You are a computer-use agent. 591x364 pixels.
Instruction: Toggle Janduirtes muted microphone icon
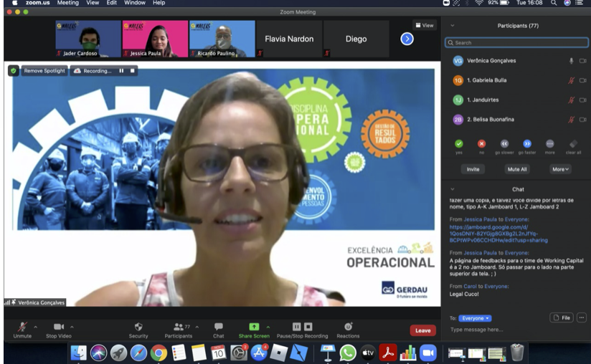tap(572, 100)
